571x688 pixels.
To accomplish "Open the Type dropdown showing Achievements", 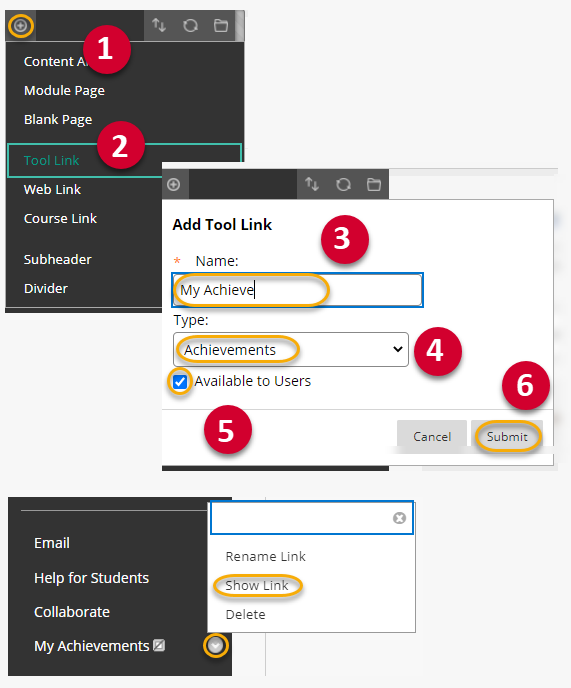I will point(291,350).
